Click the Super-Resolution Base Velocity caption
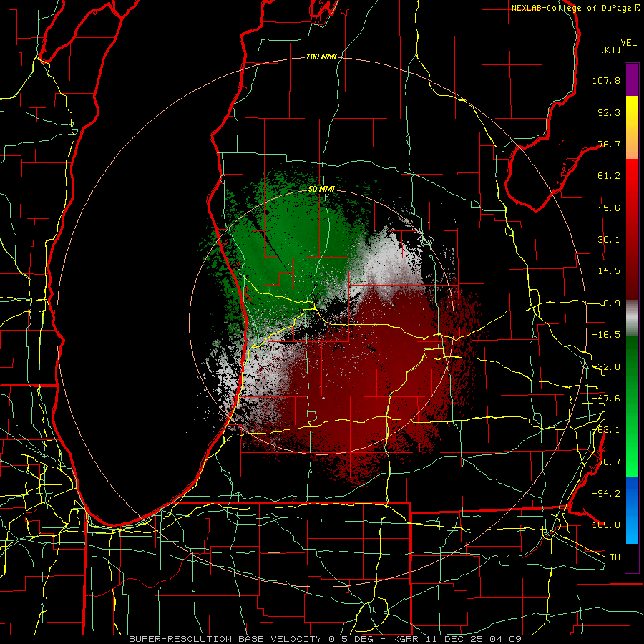Image resolution: width=644 pixels, height=644 pixels. (326, 639)
